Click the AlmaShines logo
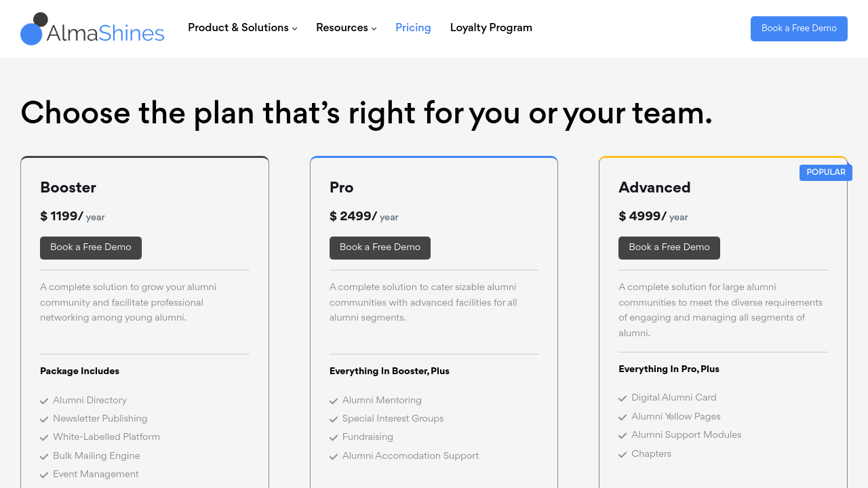Screen dimensions: 868x488 coord(92,29)
